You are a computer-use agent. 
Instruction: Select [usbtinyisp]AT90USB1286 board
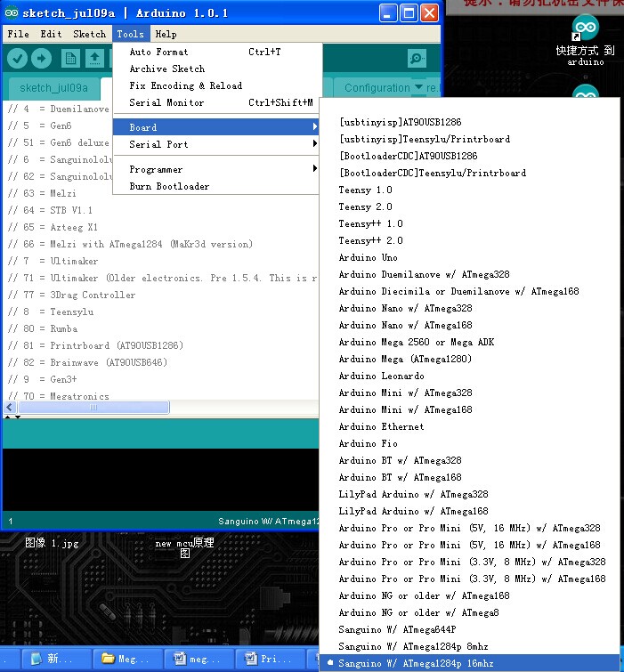point(470,122)
